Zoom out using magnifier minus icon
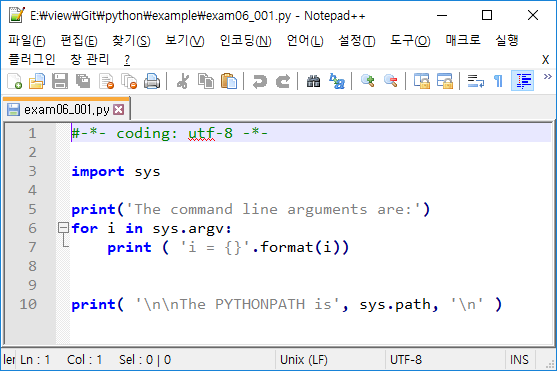557x371 pixels. point(390,81)
